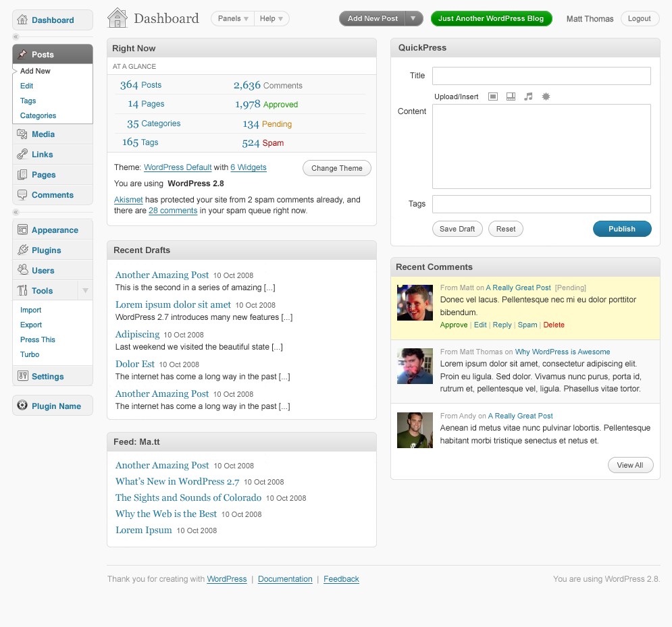
Task: Click the Links chain icon in the sidebar
Action: coord(22,154)
